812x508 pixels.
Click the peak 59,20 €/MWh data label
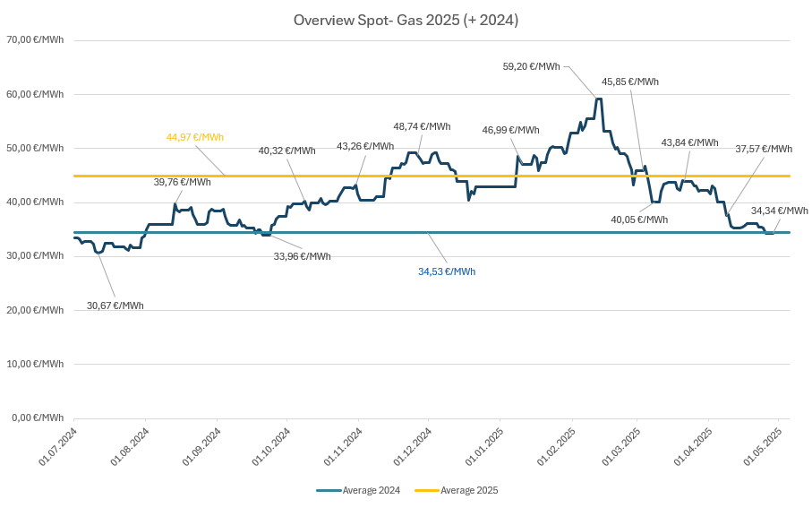531,66
